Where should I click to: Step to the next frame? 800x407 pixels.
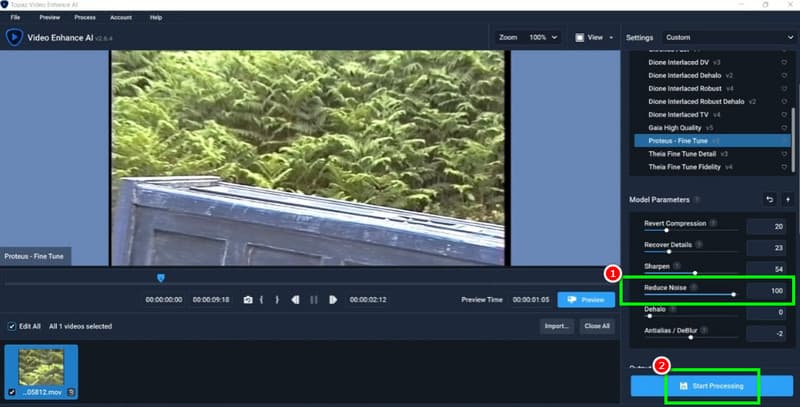[x=333, y=300]
